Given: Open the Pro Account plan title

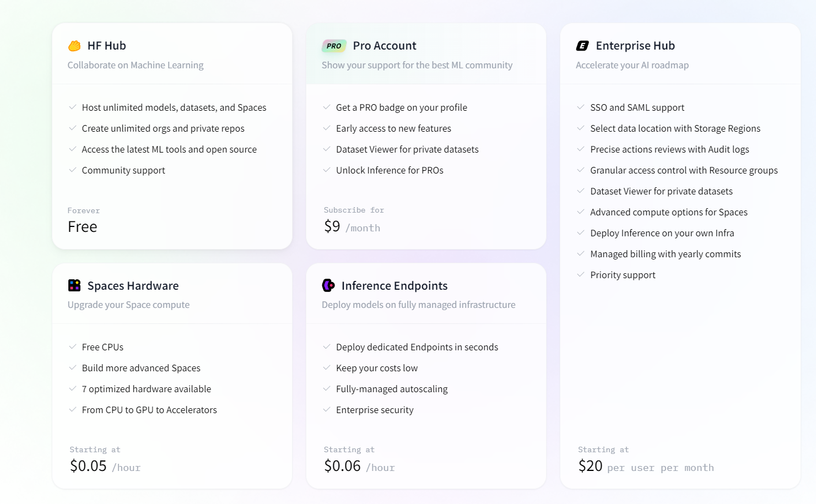Looking at the screenshot, I should click(385, 46).
